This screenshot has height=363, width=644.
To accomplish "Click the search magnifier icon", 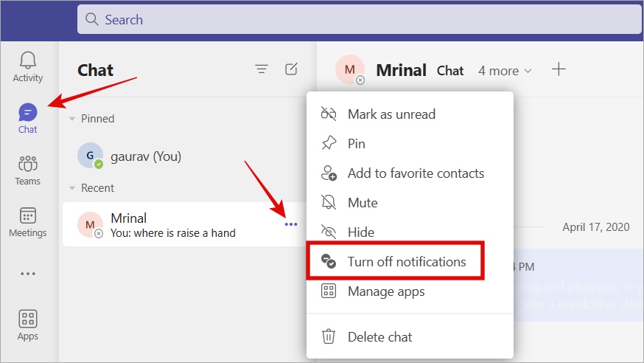I will tap(91, 19).
